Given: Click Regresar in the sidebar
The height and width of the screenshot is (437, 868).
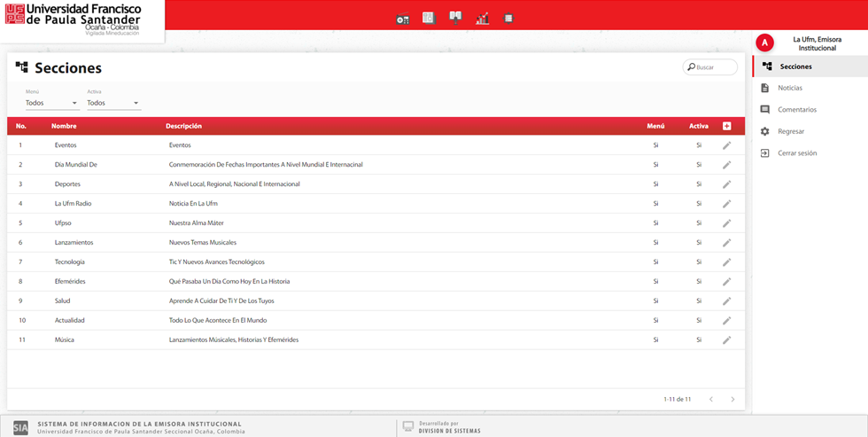Looking at the screenshot, I should pos(791,131).
